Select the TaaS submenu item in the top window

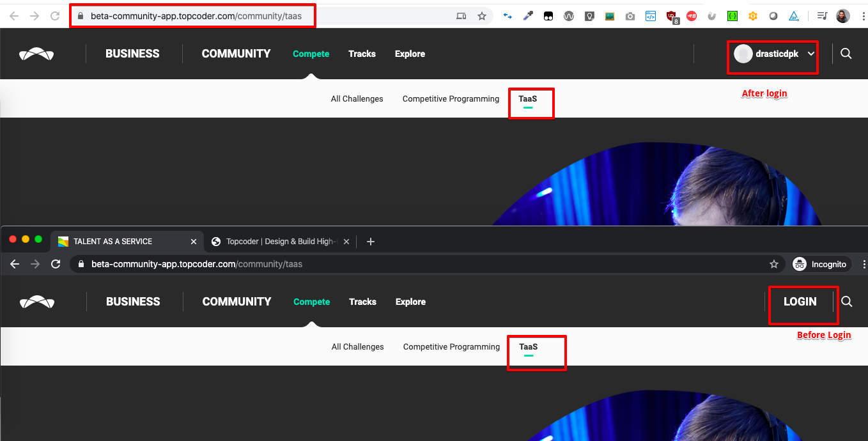(528, 99)
